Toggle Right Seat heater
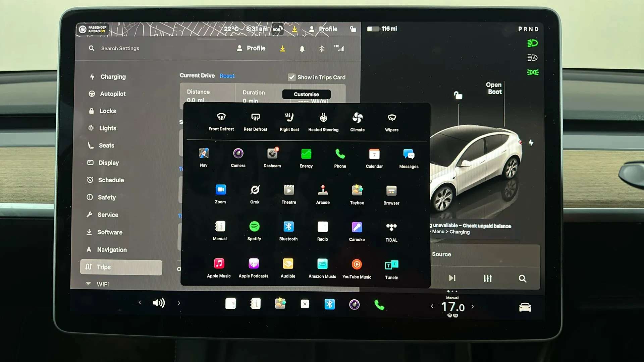Image resolution: width=644 pixels, height=362 pixels. click(289, 122)
